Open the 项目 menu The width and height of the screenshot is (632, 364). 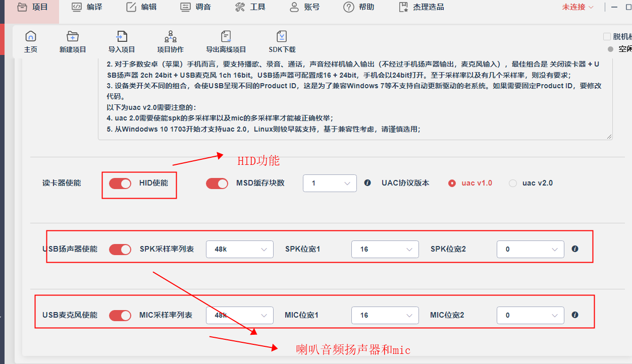pyautogui.click(x=32, y=7)
